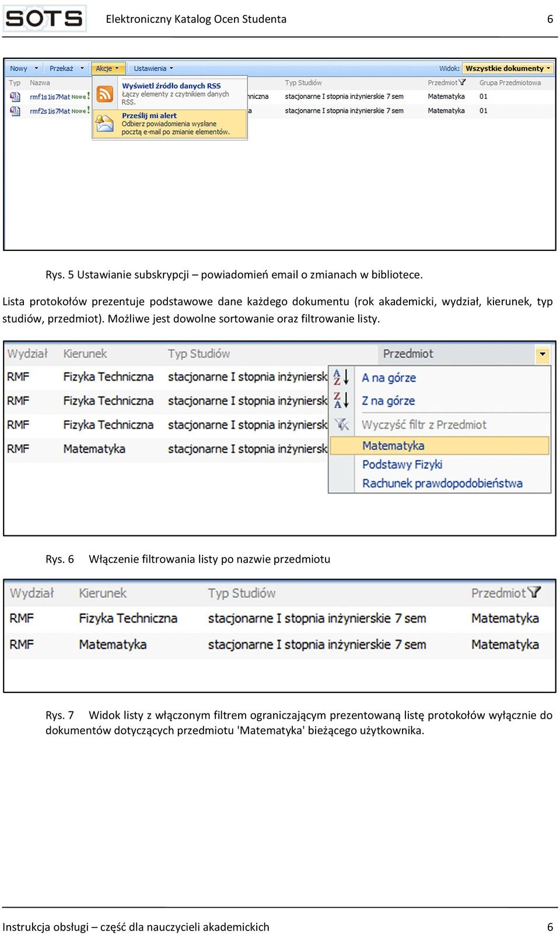Image resolution: width=560 pixels, height=934 pixels.
Task: Click Typ Studiów header in bottom list
Action: 242,593
